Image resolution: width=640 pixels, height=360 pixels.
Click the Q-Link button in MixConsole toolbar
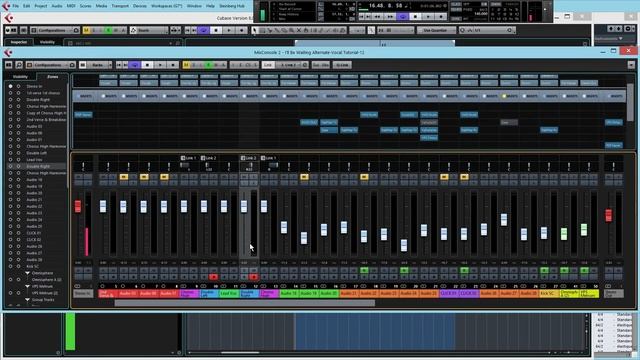click(341, 65)
